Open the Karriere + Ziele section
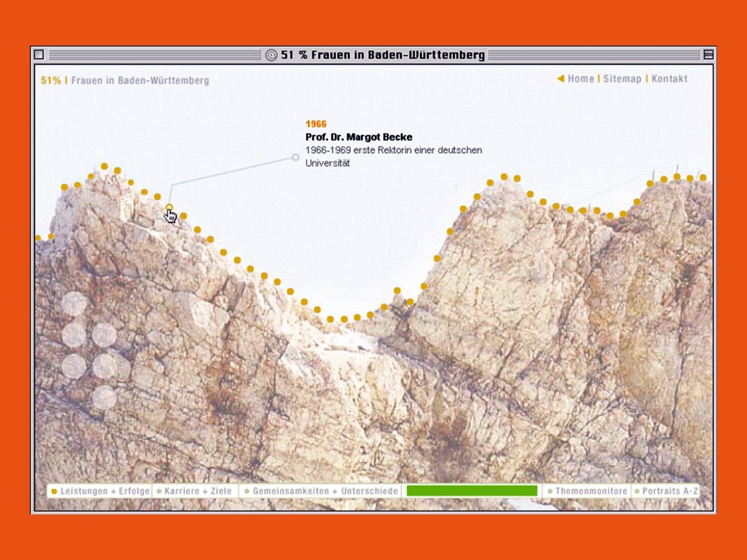Screen dimensions: 747x560 tap(197, 491)
